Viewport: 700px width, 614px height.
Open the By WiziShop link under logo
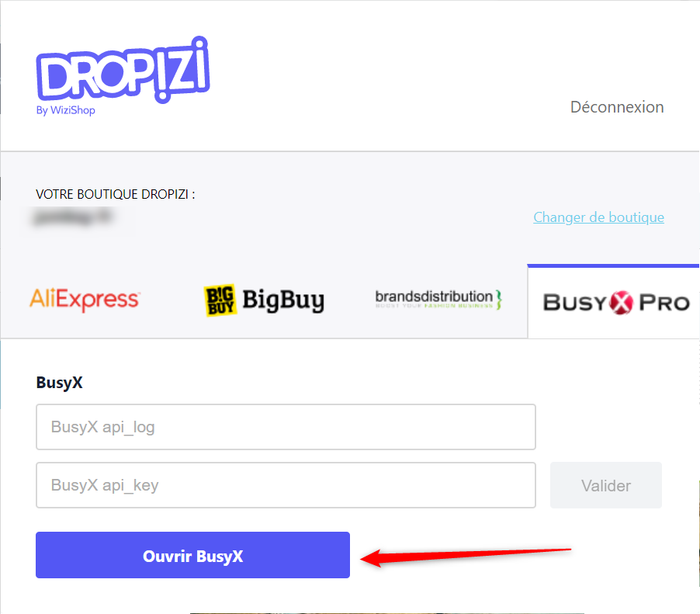pos(66,110)
